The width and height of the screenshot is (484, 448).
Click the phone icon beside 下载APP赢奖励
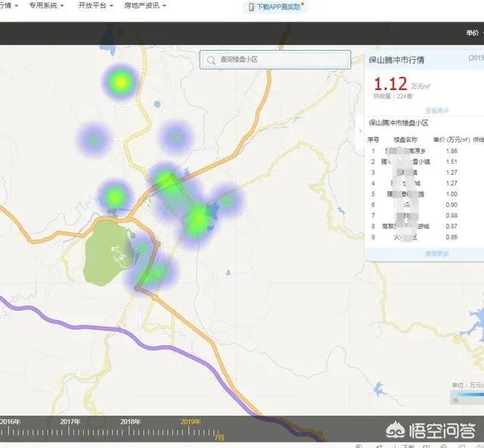[250, 7]
